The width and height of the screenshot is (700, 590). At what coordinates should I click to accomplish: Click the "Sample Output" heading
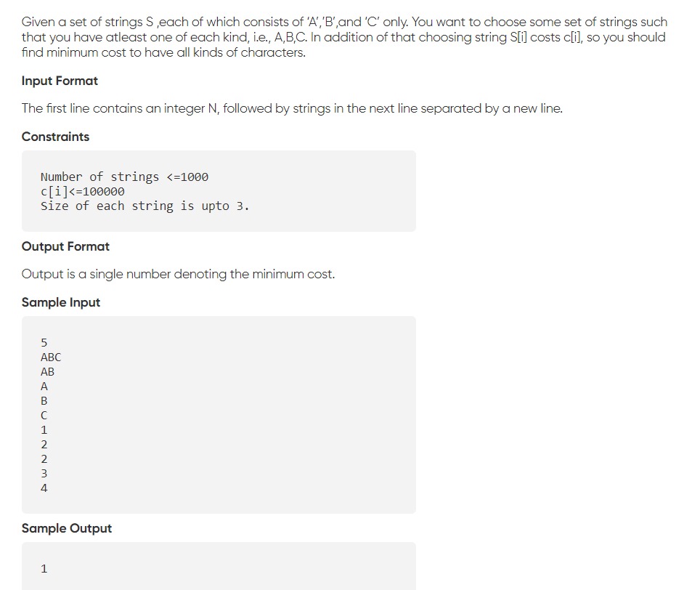(67, 528)
